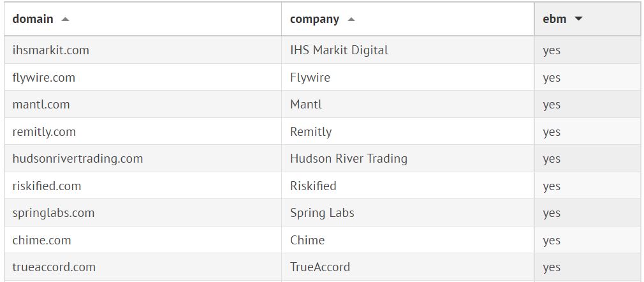Click the Spring Labs company cell
This screenshot has width=644, height=282.
pyautogui.click(x=322, y=213)
